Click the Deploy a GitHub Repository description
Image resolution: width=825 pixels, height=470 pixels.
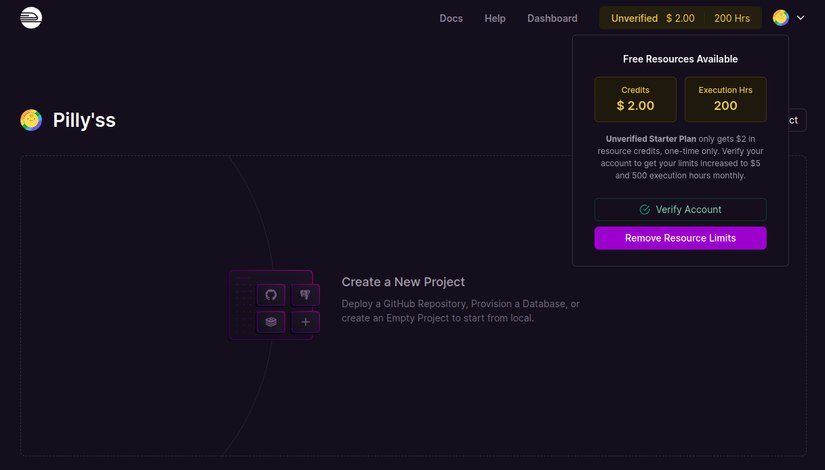[460, 311]
